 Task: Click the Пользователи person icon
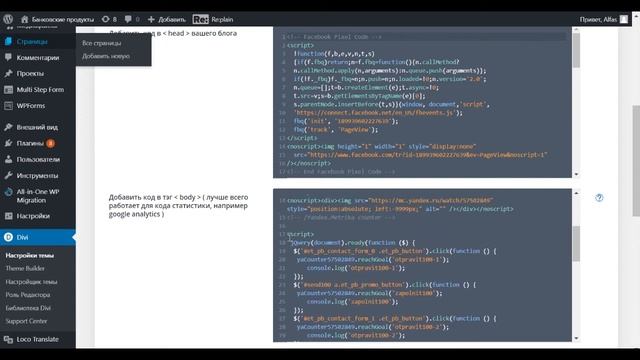coord(8,159)
